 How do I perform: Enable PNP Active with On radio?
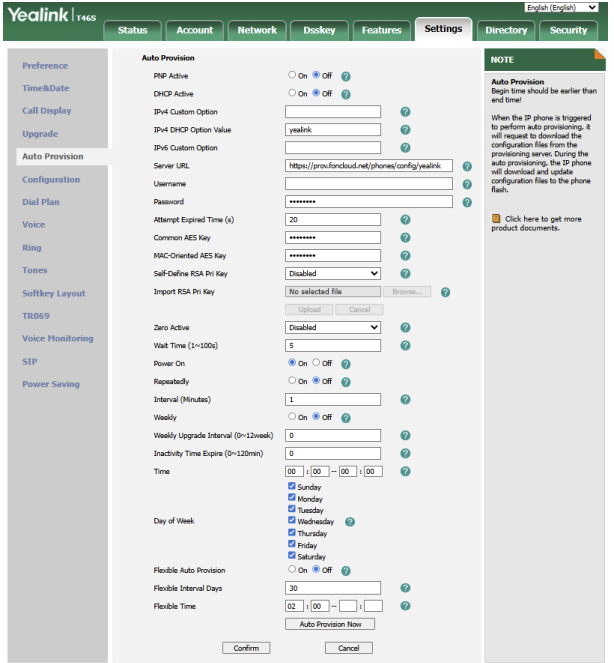(292, 75)
